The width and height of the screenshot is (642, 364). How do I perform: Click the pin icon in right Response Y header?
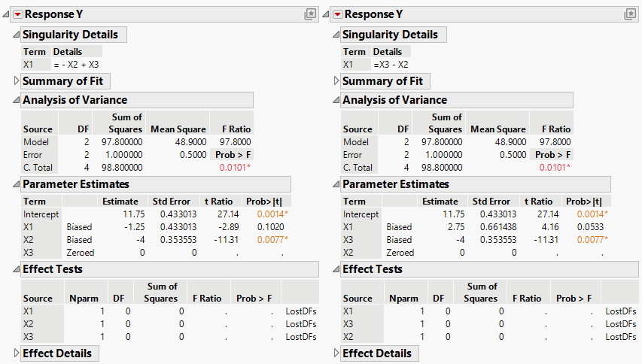pos(630,14)
